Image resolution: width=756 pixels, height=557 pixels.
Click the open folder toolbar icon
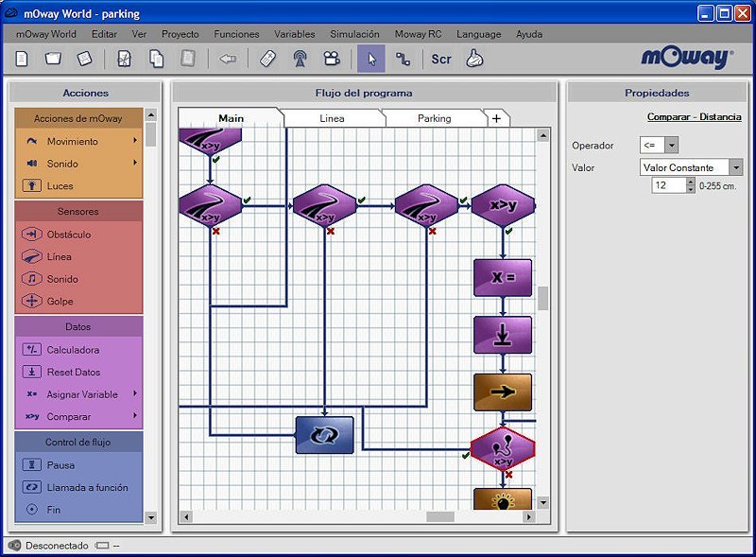pyautogui.click(x=54, y=59)
